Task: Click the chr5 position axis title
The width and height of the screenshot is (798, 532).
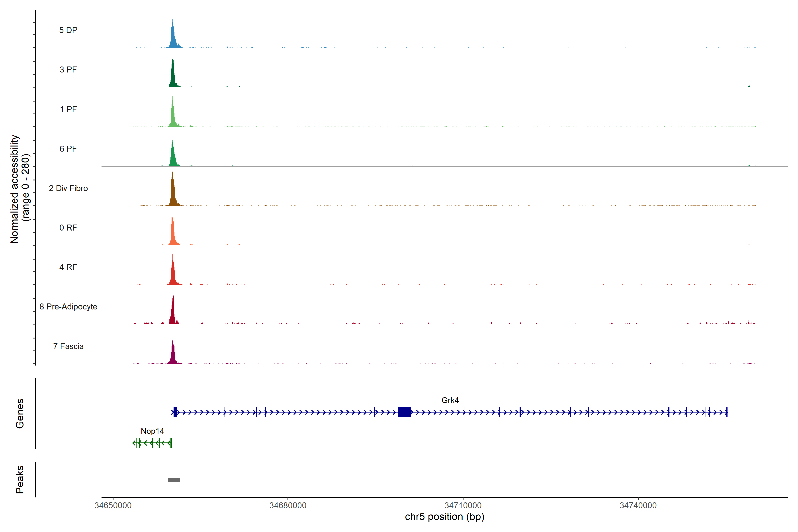Action: (x=444, y=517)
